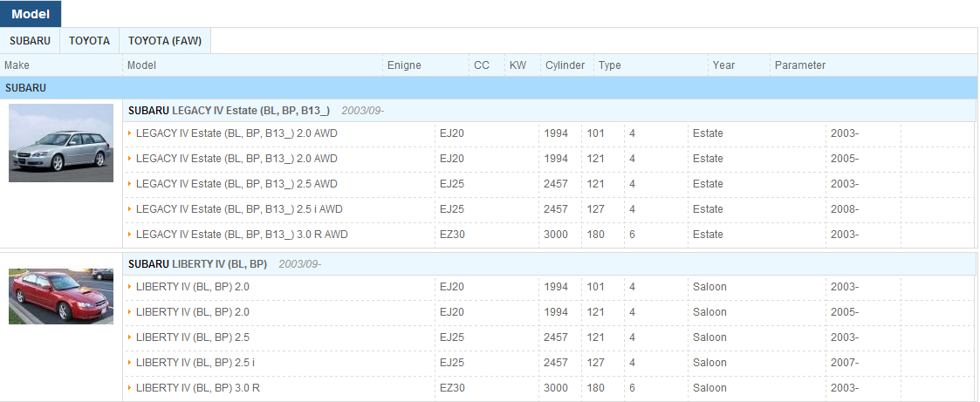
Task: Open SUBARU LIBERTY IV (BL, BP) group header
Action: [x=197, y=264]
